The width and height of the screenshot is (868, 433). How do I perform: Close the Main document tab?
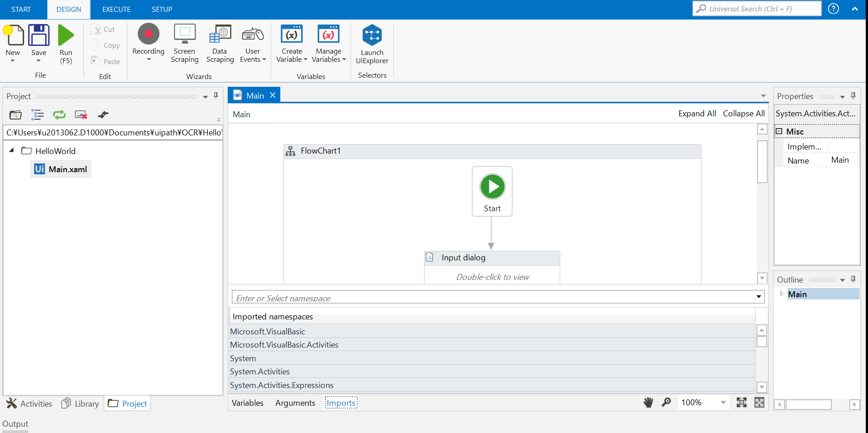point(273,95)
